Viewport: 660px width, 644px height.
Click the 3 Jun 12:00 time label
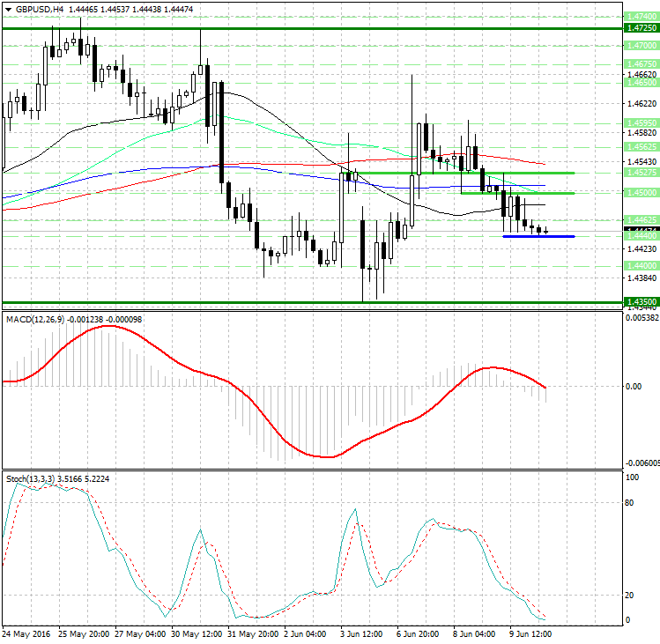[360, 633]
